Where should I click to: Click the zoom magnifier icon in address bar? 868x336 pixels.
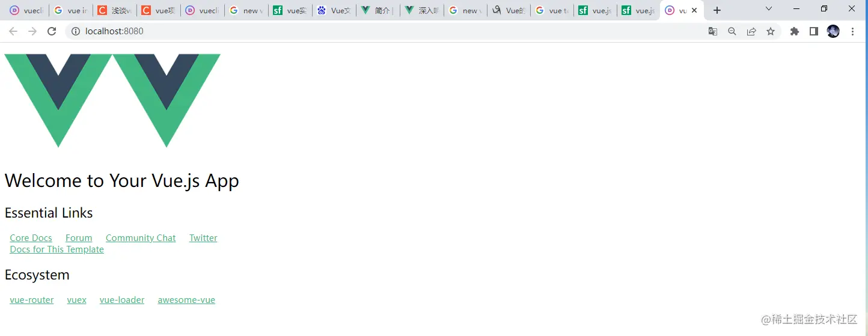[x=732, y=31]
